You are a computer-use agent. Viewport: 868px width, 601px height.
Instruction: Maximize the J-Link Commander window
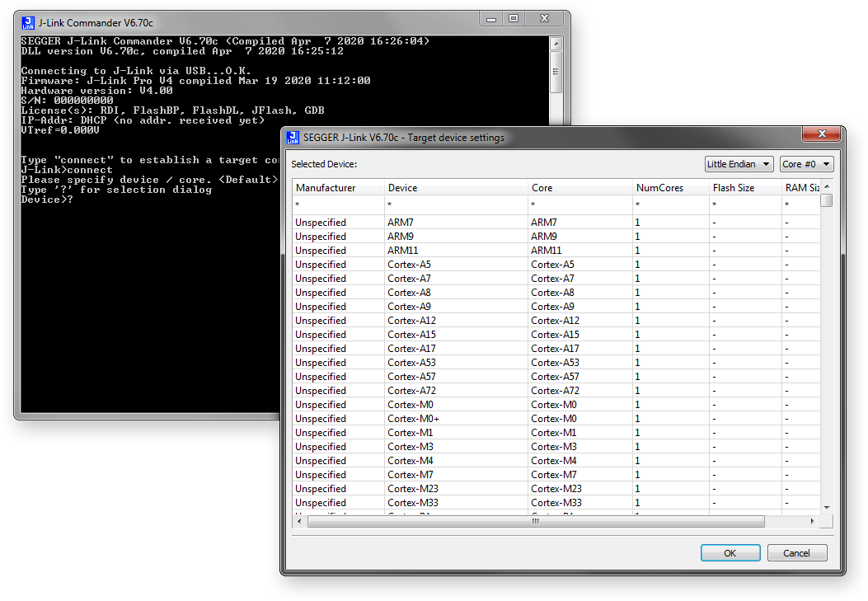pos(513,18)
